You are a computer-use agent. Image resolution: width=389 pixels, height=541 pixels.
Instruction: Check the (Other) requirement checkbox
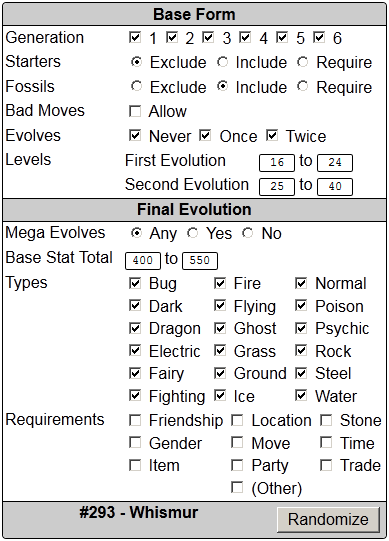[237, 488]
